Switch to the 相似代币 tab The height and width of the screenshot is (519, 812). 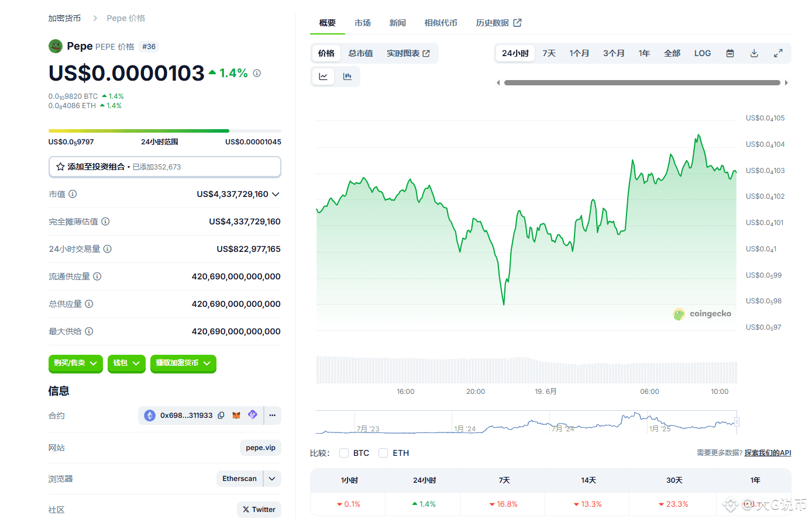click(441, 23)
